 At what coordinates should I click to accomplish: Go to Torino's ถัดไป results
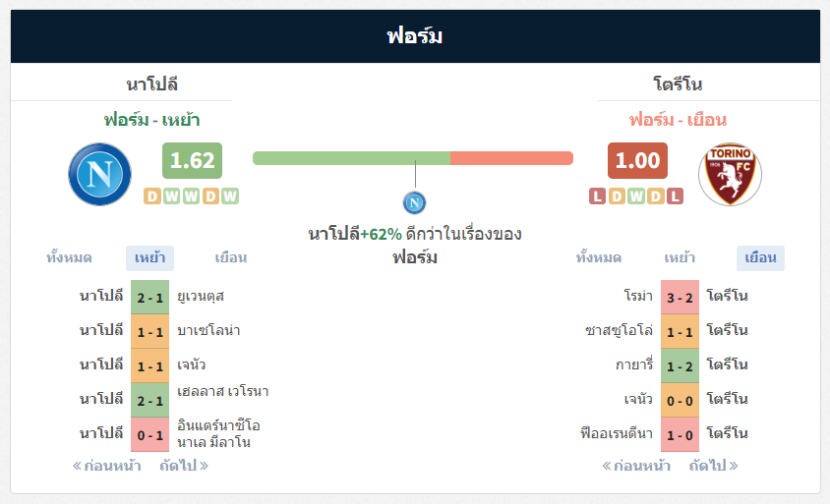tap(714, 466)
